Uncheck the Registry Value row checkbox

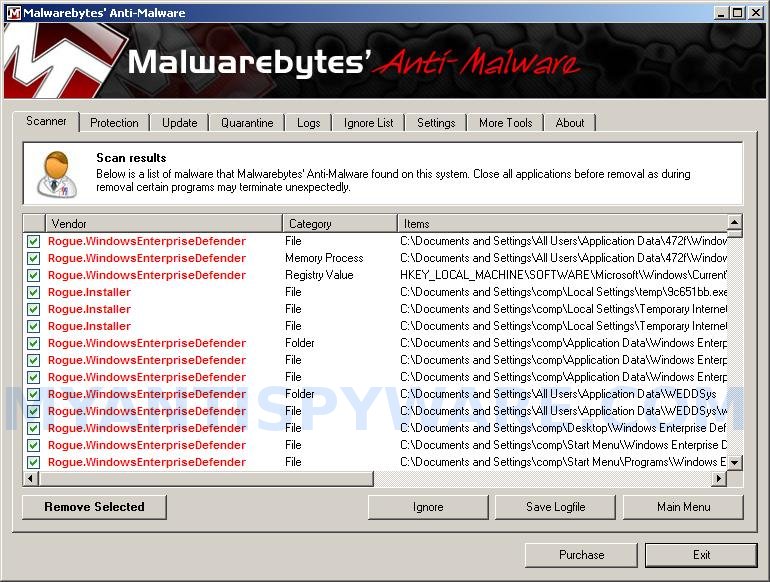click(33, 275)
